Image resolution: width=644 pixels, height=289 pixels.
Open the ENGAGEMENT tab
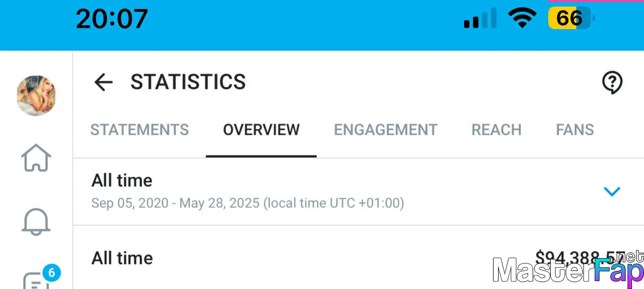(x=386, y=130)
